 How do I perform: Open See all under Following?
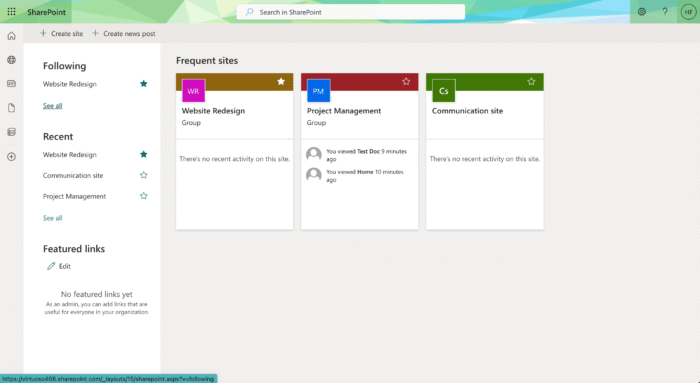pos(52,106)
